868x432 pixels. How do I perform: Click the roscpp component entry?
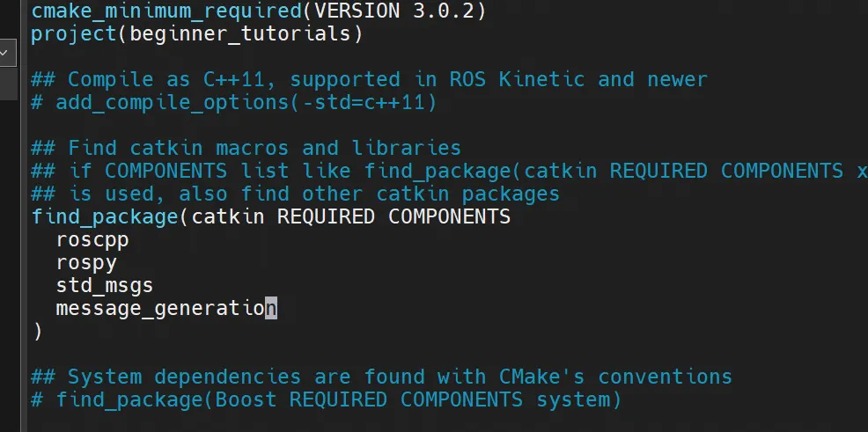coord(92,240)
